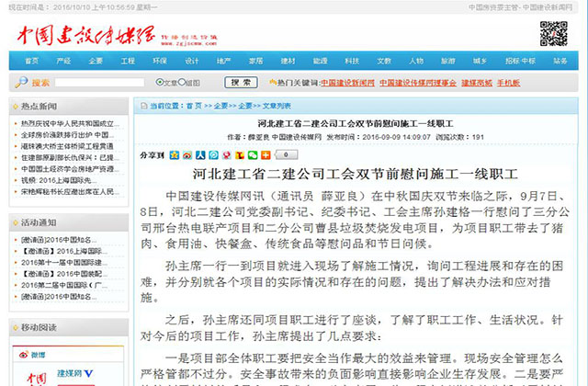Viewport: 588px width, 386px height.
Task: Open the 科技 navigation menu item
Action: (x=350, y=61)
